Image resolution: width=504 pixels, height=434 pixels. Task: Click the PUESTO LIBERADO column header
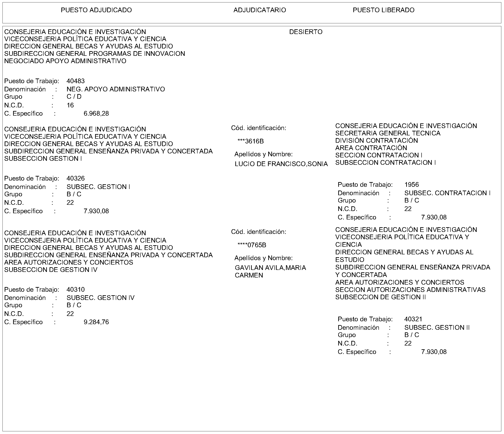point(383,10)
